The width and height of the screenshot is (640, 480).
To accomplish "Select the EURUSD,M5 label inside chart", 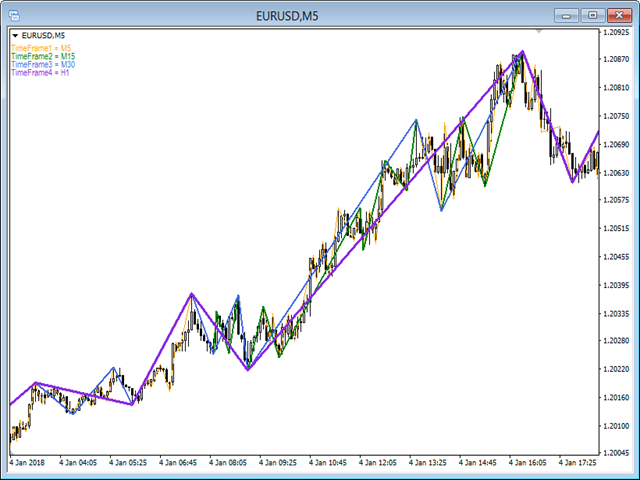I will 43,36.
